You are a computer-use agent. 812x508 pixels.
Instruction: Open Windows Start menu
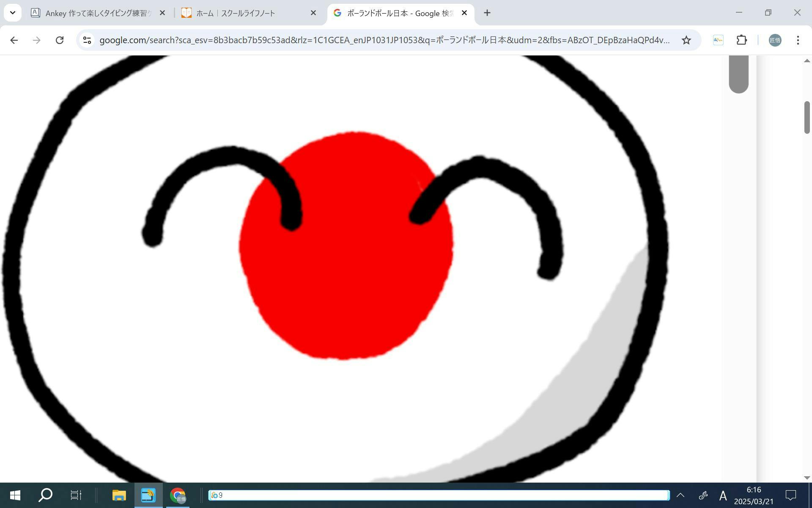(x=15, y=495)
